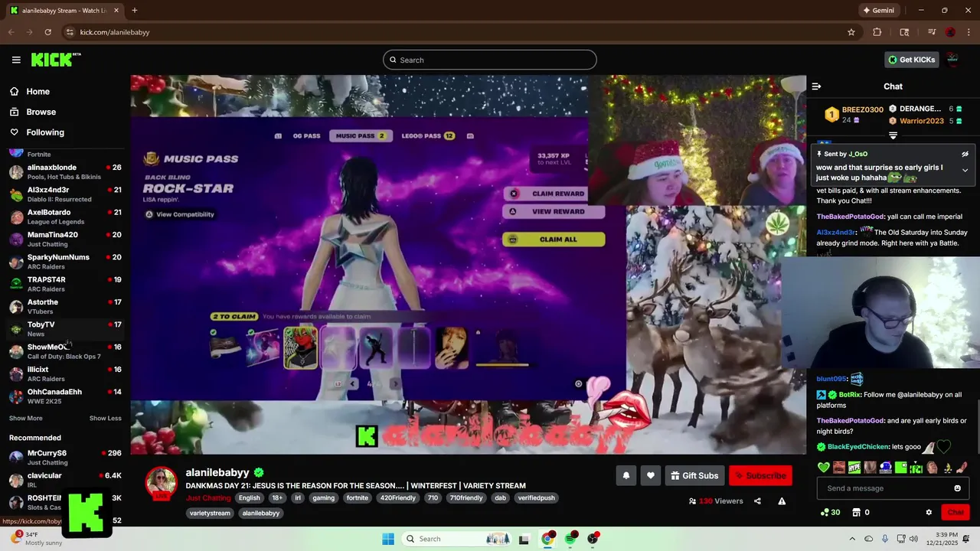Open the emoji picker in message box

(957, 488)
